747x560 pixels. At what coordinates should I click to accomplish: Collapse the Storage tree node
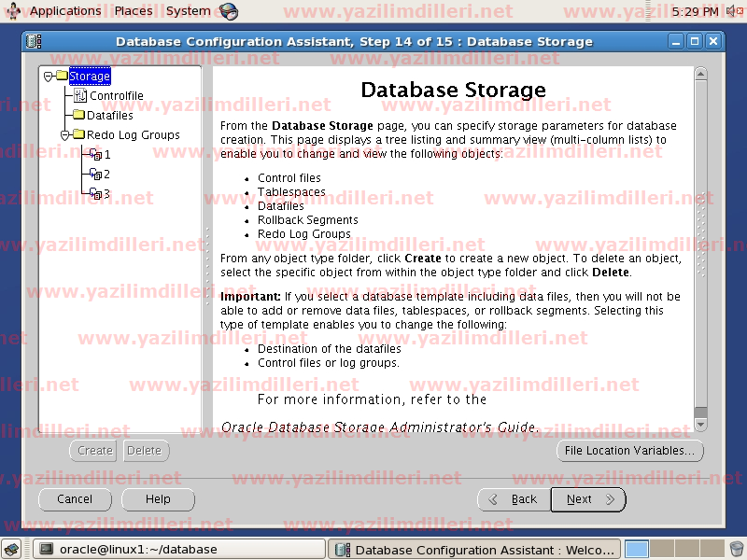48,77
